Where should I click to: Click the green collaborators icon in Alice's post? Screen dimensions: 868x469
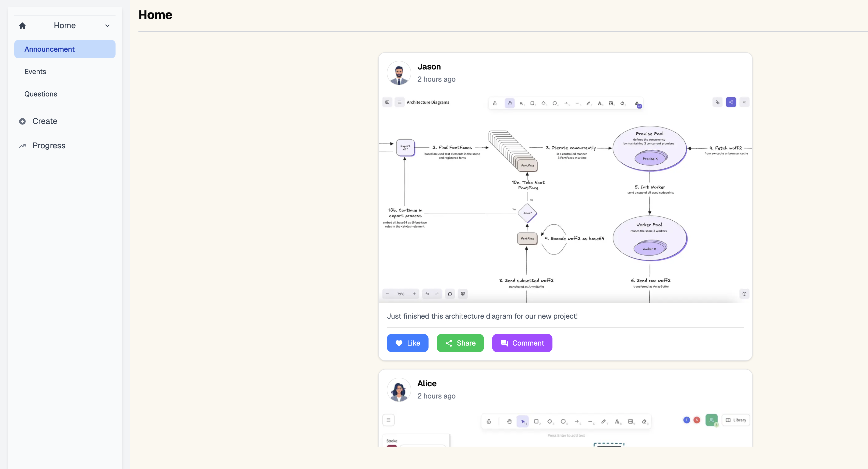click(x=711, y=420)
